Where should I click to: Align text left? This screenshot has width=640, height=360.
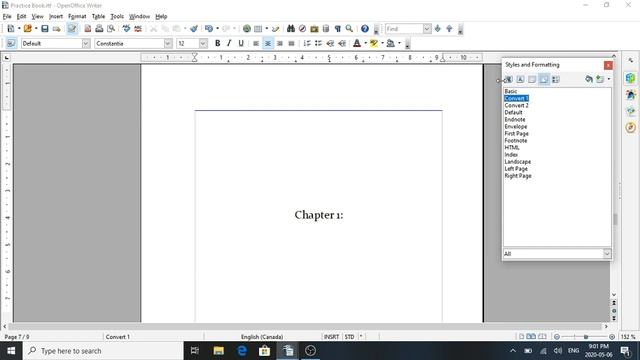click(x=256, y=43)
